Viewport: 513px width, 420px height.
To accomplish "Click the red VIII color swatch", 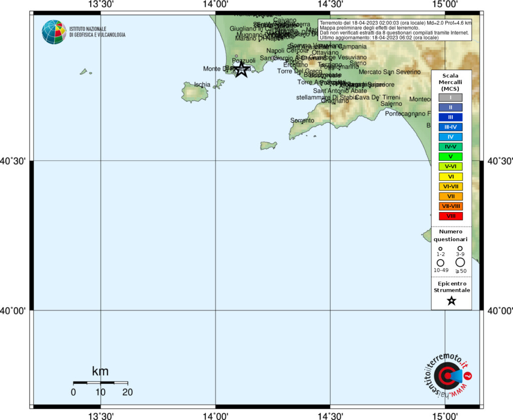I will (450, 216).
